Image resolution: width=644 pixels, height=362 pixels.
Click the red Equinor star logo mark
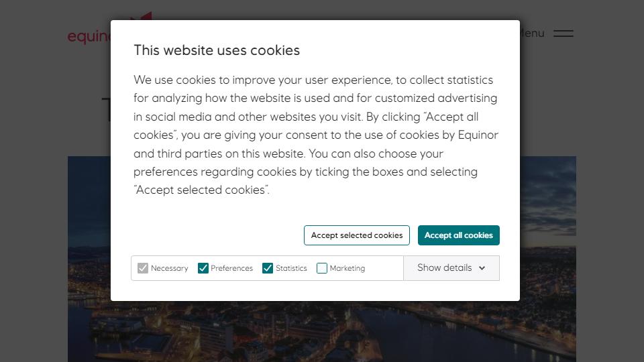pyautogui.click(x=141, y=16)
